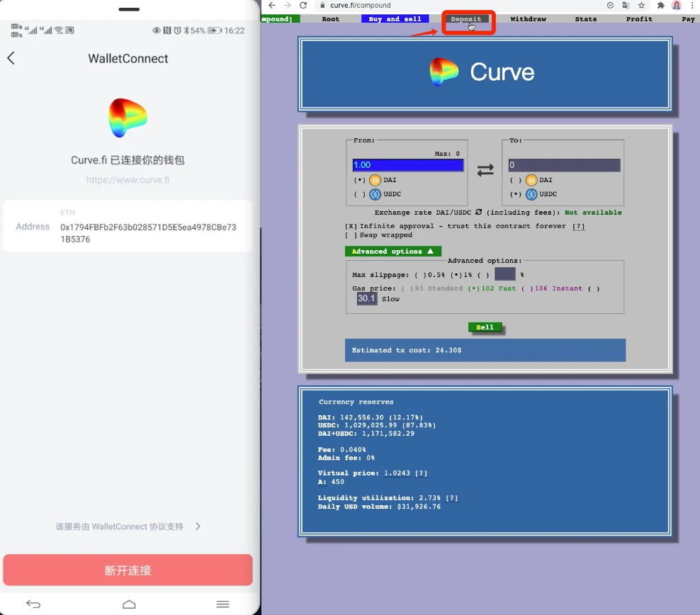This screenshot has width=700, height=615.
Task: Tap the red disconnect button
Action: click(x=128, y=570)
